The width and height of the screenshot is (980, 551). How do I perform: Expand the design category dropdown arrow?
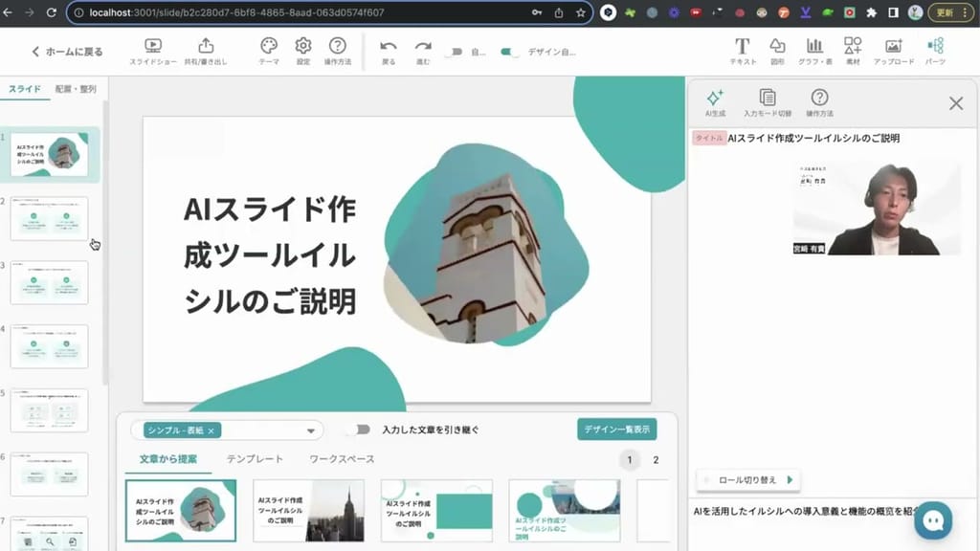click(311, 430)
